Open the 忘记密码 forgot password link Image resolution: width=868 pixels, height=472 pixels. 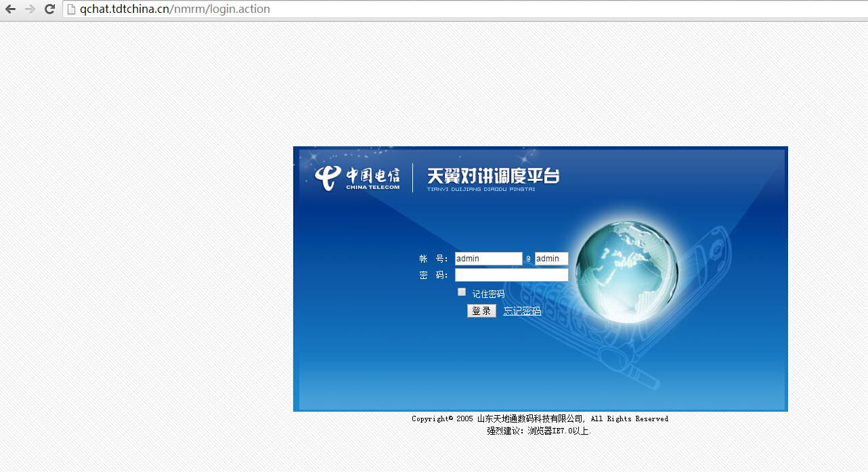(x=522, y=312)
